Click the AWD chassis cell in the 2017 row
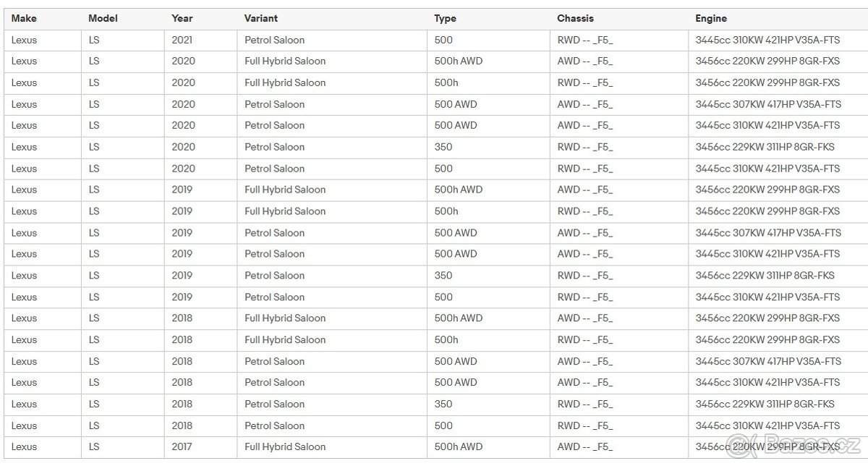This screenshot has height=466, width=868. coord(584,446)
